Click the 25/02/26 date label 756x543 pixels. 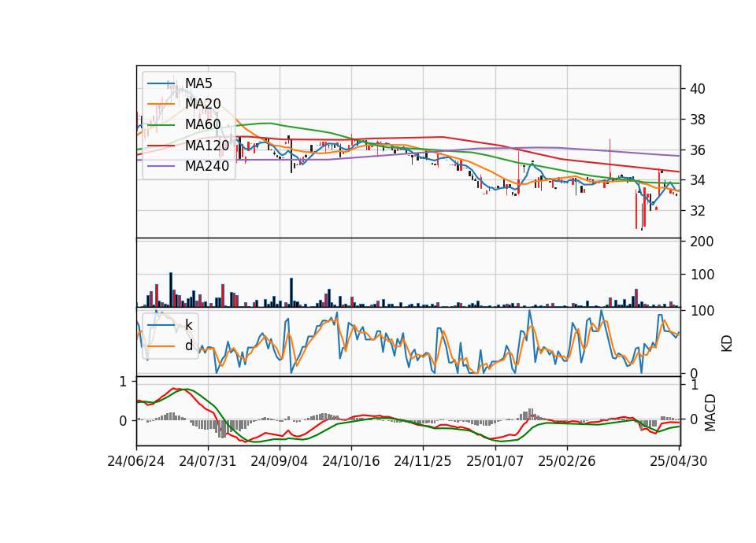click(566, 461)
